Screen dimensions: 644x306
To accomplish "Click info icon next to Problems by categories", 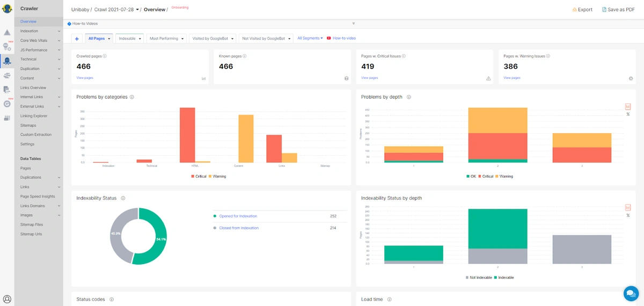I will coord(132,97).
